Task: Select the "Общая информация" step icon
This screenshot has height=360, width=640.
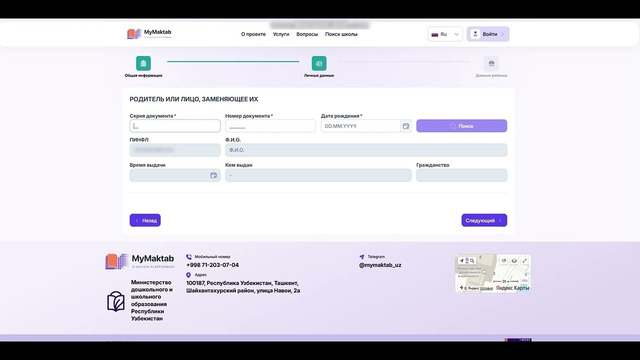Action: click(x=143, y=63)
